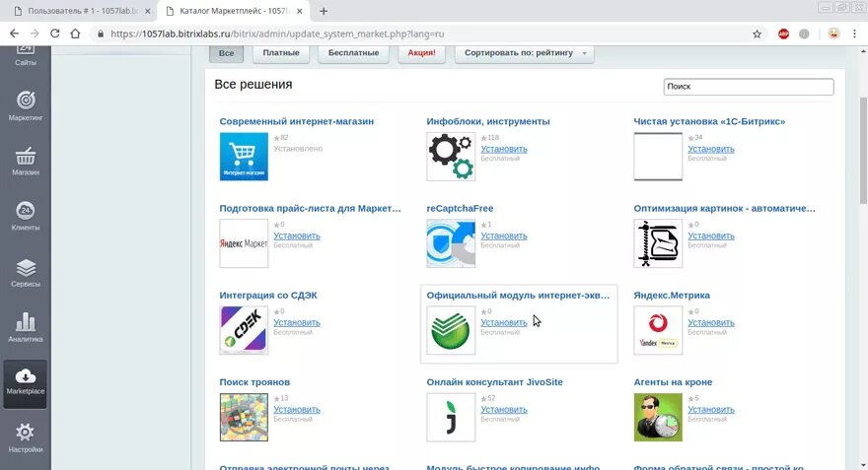Click the browser back arrow
The image size is (868, 470).
pos(15,34)
